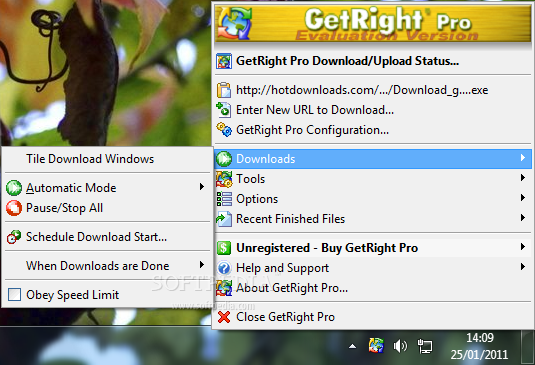Open the Options menu entry
This screenshot has width=535, height=365.
point(373,199)
